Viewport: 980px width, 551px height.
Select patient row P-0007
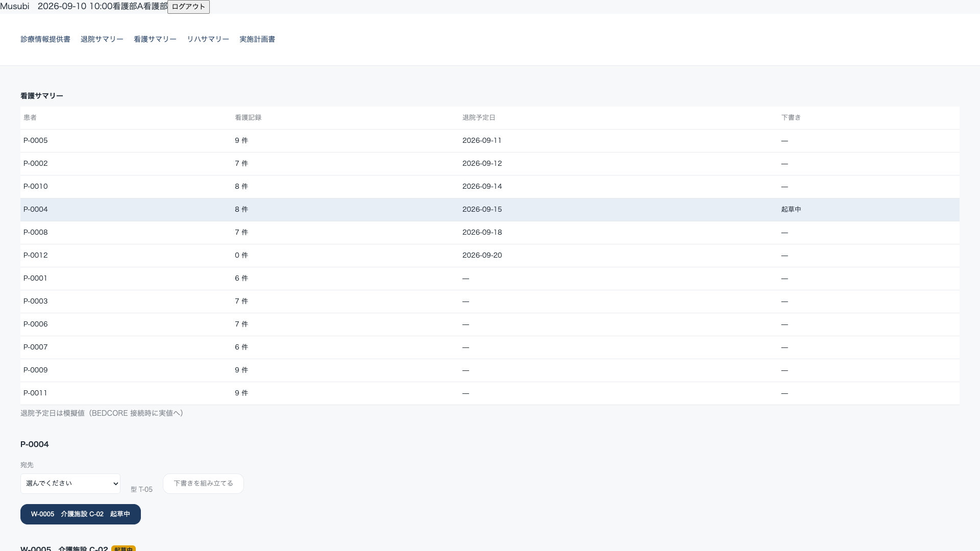[x=490, y=347]
